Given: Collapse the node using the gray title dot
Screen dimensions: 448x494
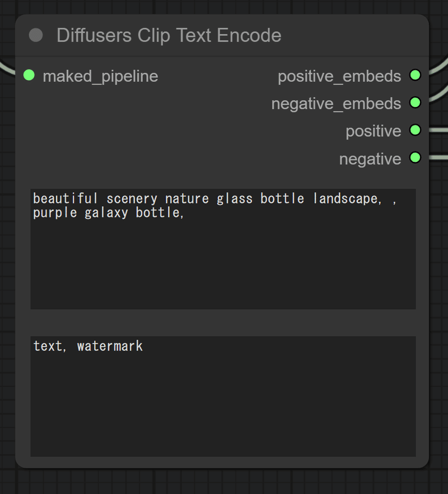Looking at the screenshot, I should [36, 35].
